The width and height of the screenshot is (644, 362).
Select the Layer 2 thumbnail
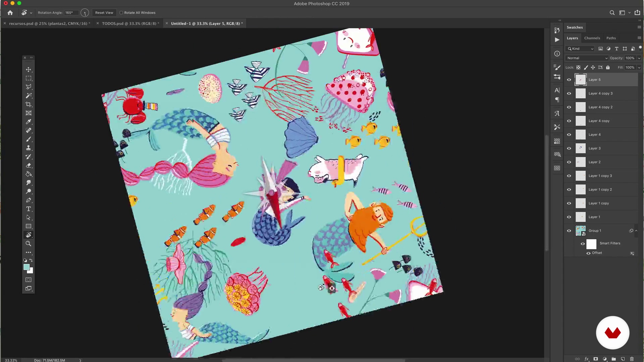(x=581, y=162)
